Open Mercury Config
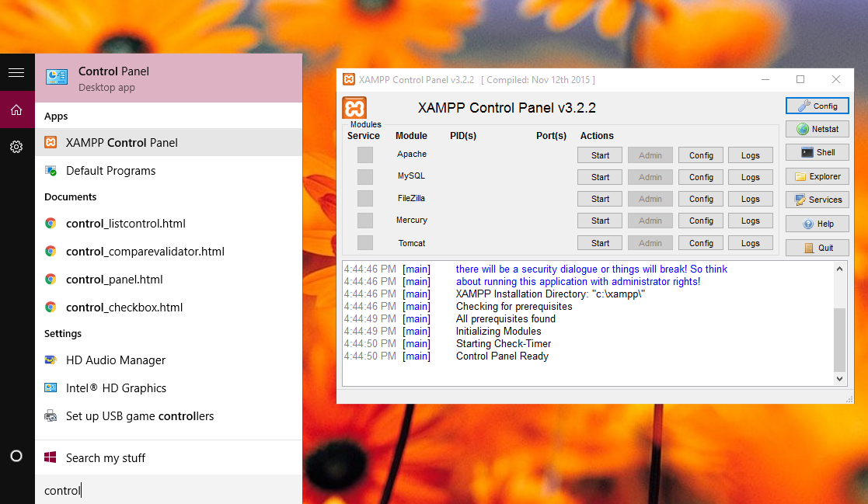This screenshot has height=504, width=868. (701, 221)
